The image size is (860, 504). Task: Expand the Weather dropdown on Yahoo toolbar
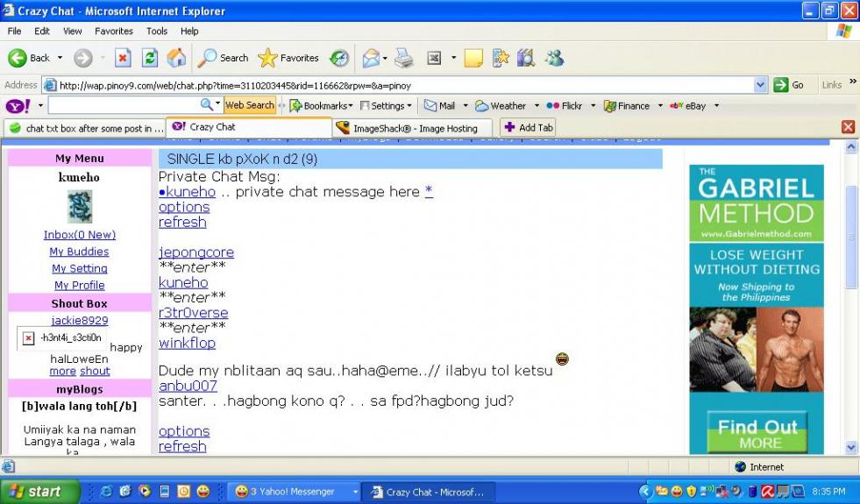point(537,106)
